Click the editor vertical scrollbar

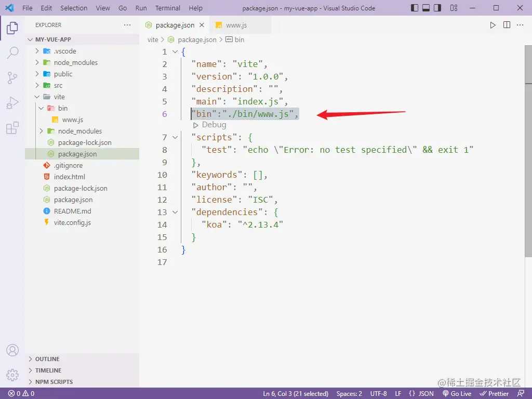[528, 152]
